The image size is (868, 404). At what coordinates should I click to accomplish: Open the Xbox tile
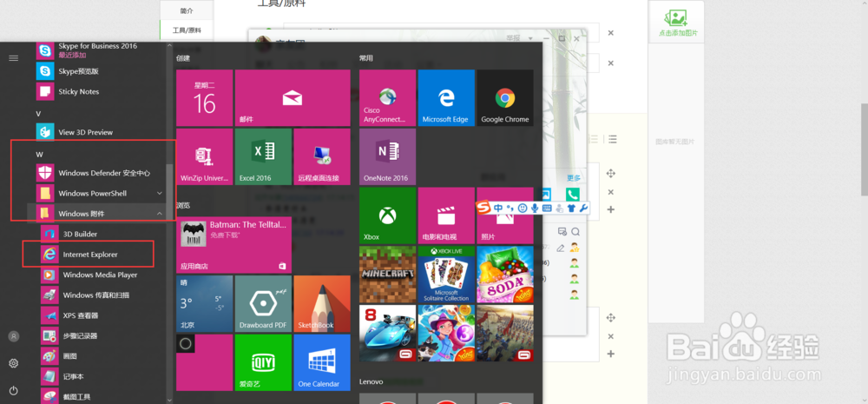point(387,215)
